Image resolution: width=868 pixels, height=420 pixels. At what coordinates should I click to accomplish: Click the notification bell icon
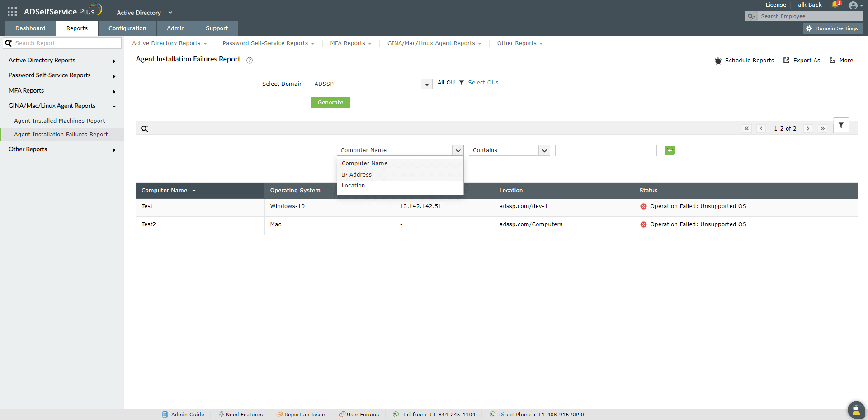click(835, 5)
